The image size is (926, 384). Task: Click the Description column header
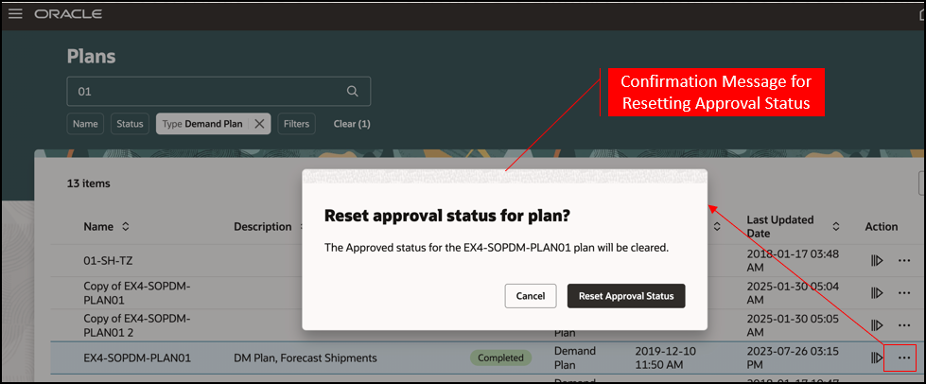[x=262, y=226]
